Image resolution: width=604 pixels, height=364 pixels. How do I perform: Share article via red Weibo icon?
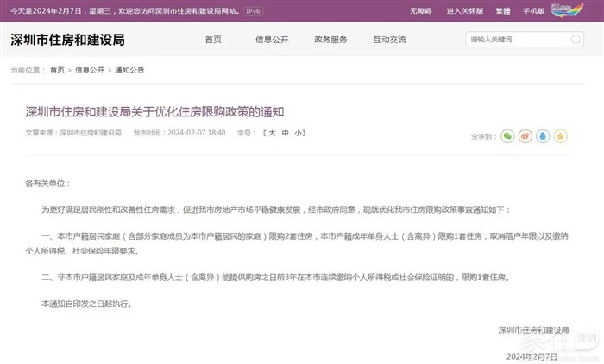point(525,136)
